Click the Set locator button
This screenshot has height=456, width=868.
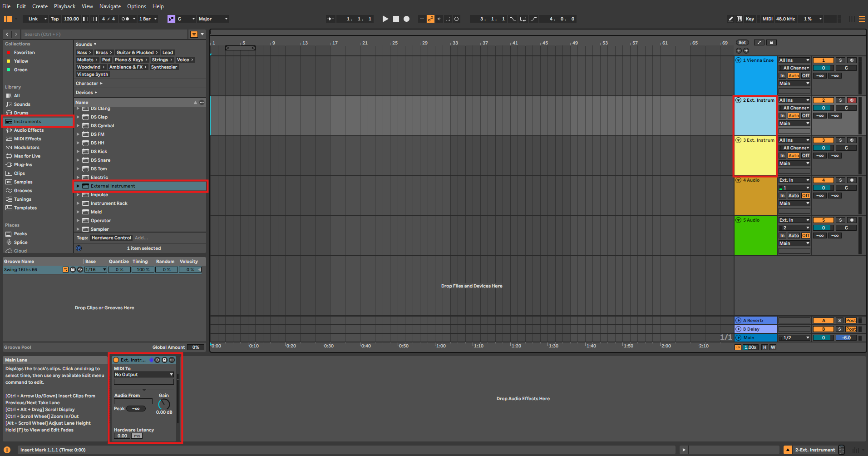pyautogui.click(x=742, y=43)
